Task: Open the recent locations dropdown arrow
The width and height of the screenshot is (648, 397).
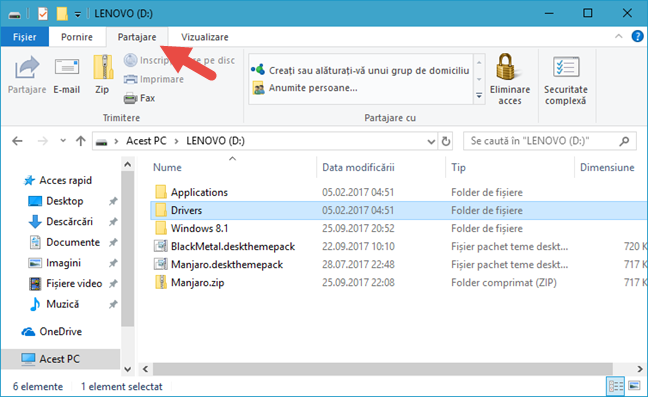Action: 63,141
